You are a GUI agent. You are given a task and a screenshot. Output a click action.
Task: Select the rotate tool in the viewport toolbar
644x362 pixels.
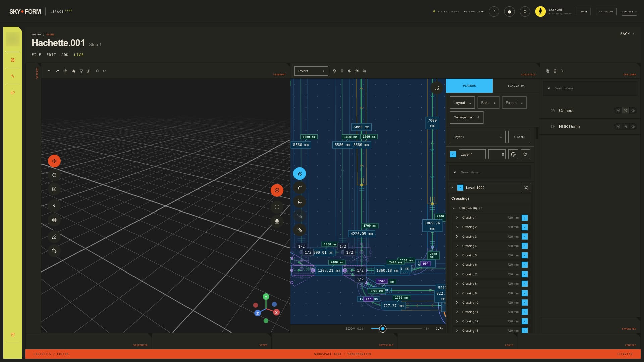point(54,175)
